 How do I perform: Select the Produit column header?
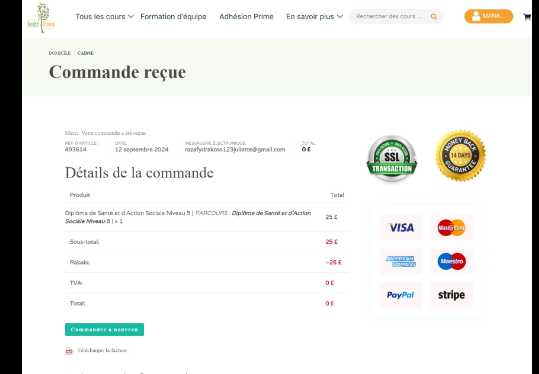point(80,195)
